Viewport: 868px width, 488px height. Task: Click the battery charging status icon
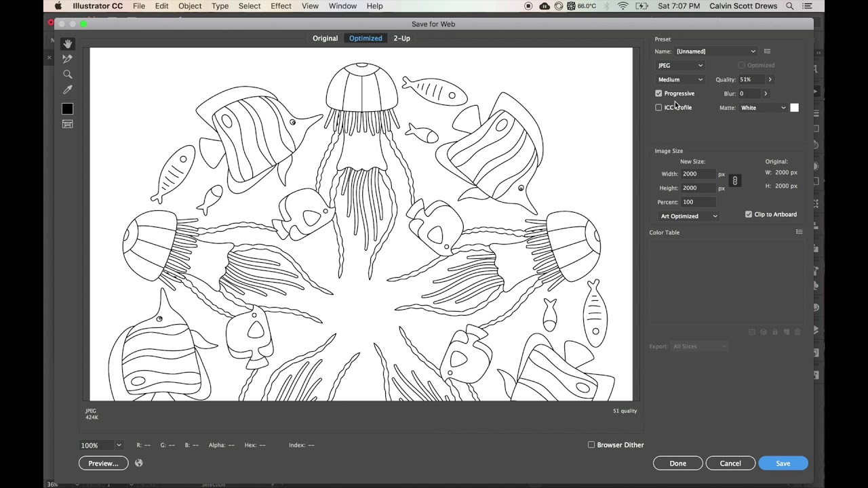coord(642,6)
